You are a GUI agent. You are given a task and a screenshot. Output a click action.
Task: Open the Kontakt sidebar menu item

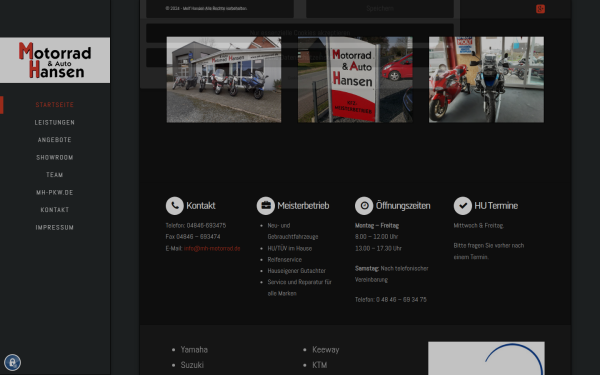(x=55, y=210)
